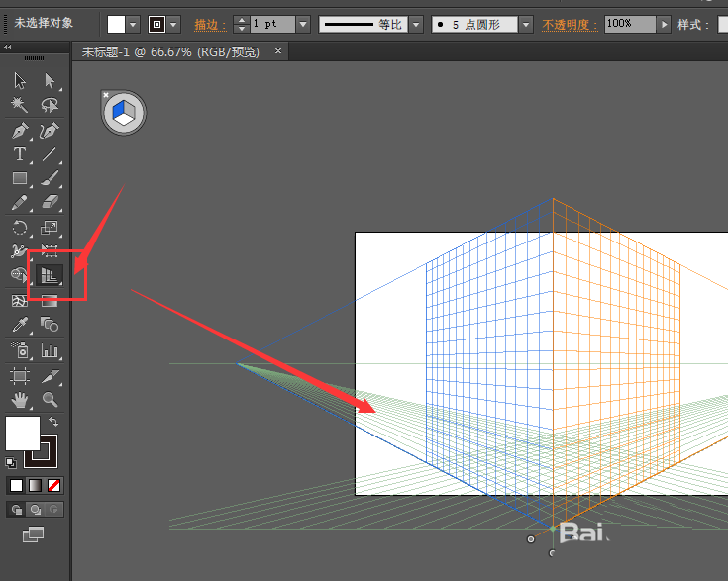
Task: Reset to default fill and stroke
Action: [x=10, y=462]
